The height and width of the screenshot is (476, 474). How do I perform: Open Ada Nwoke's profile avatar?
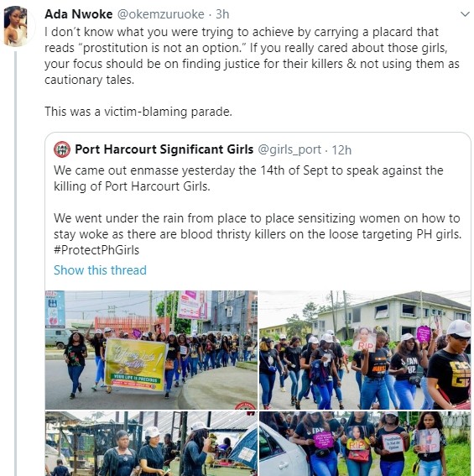click(15, 26)
